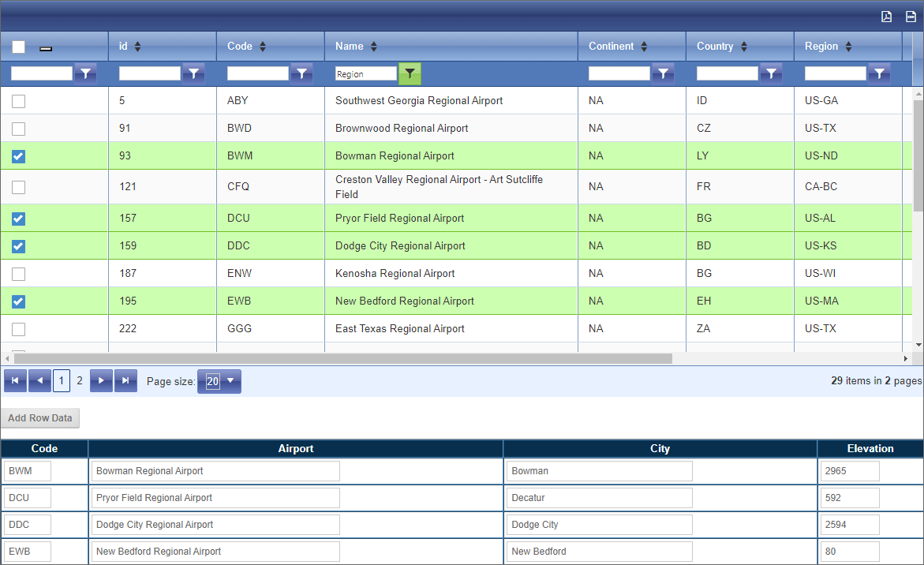Screen dimensions: 924x565
Task: Open the filter menu of the checkbox column
Action: (85, 73)
